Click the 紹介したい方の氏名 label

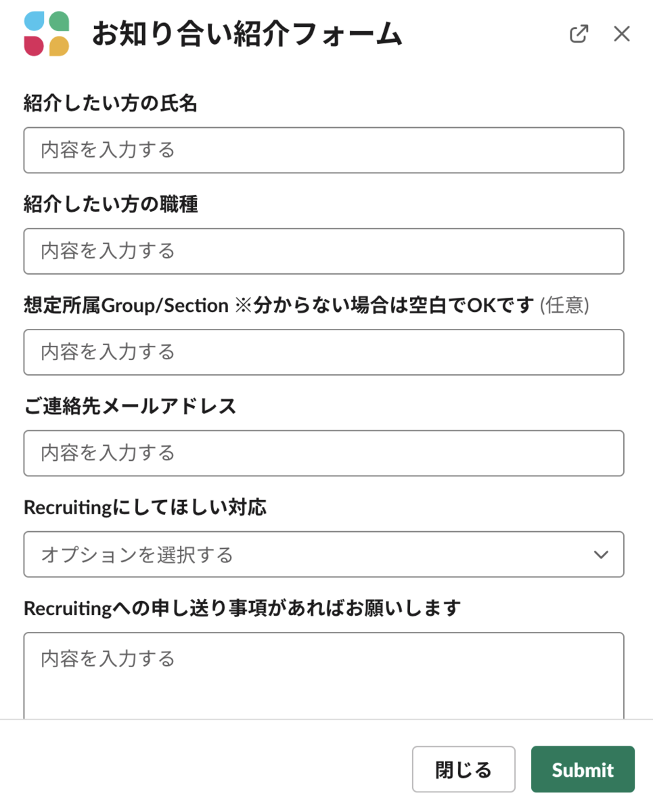click(x=110, y=104)
